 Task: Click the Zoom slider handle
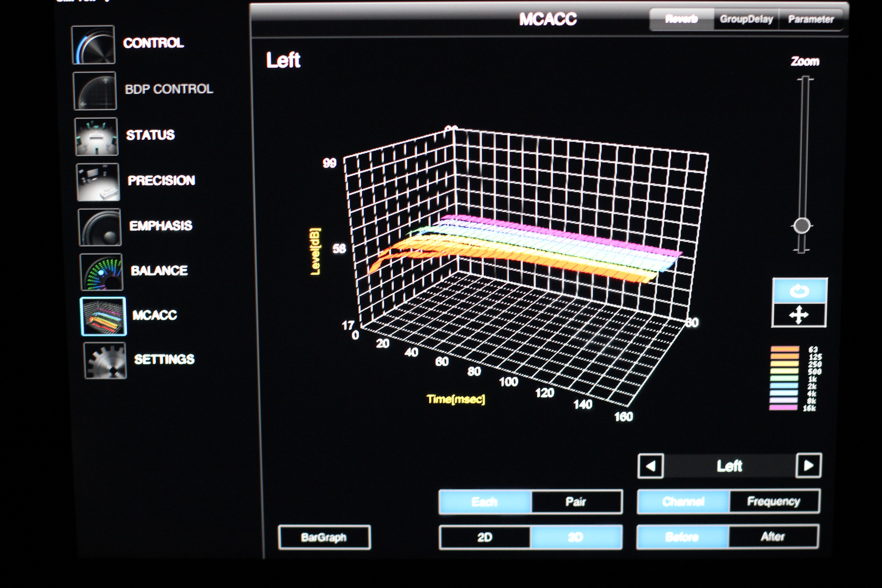click(802, 226)
